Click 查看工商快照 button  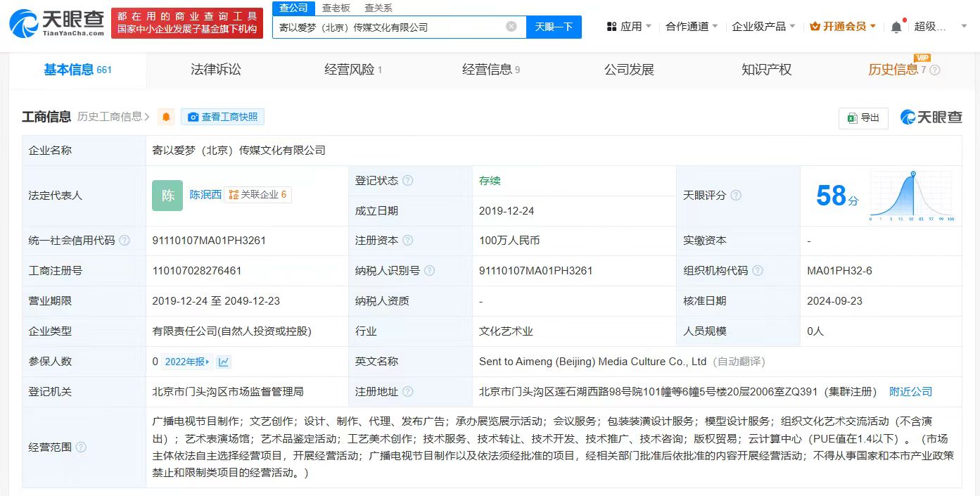click(x=222, y=117)
